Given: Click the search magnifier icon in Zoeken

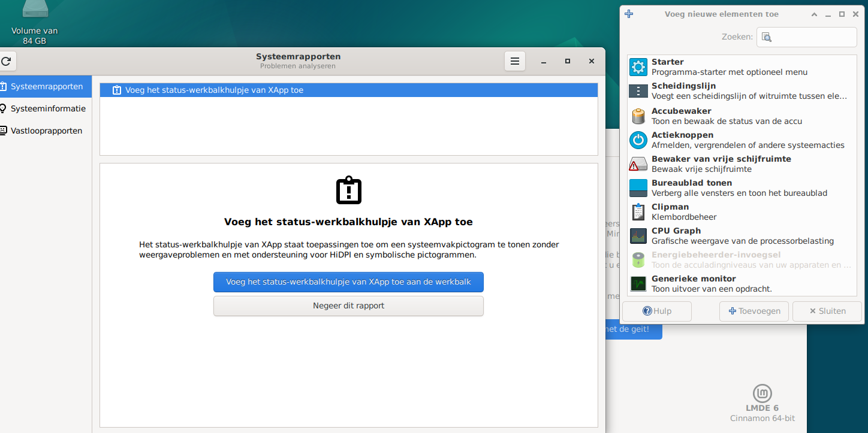Looking at the screenshot, I should pyautogui.click(x=767, y=37).
